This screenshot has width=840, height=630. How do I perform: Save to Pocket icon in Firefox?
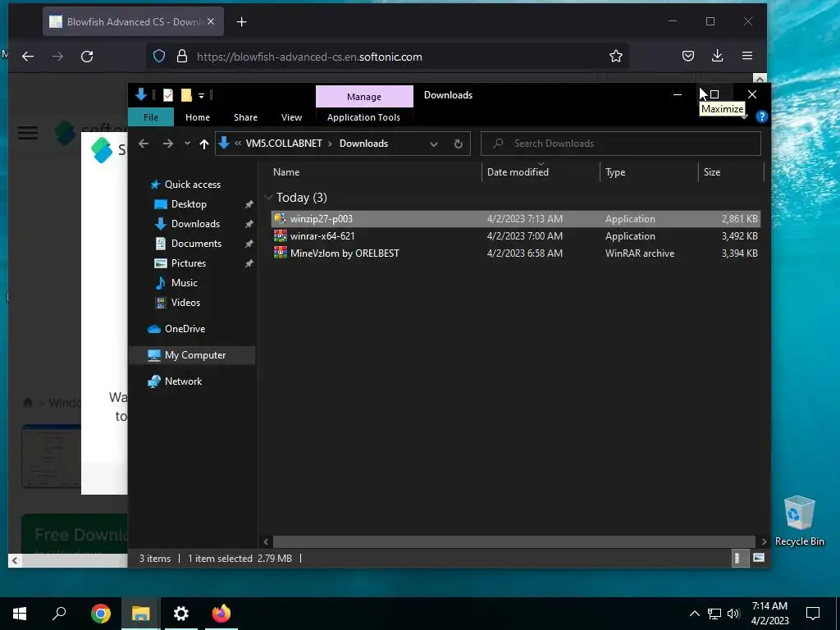tap(688, 56)
